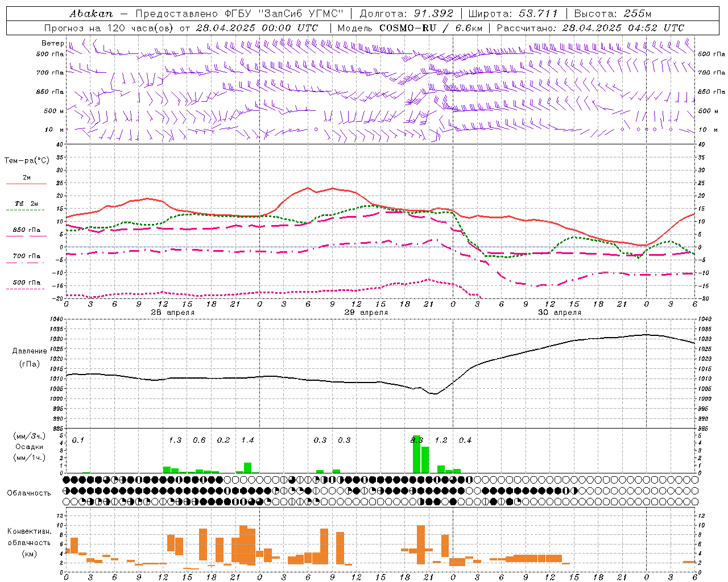The width and height of the screenshot is (728, 582).
Task: Click the tallest green precipitation bar
Action: (x=417, y=454)
